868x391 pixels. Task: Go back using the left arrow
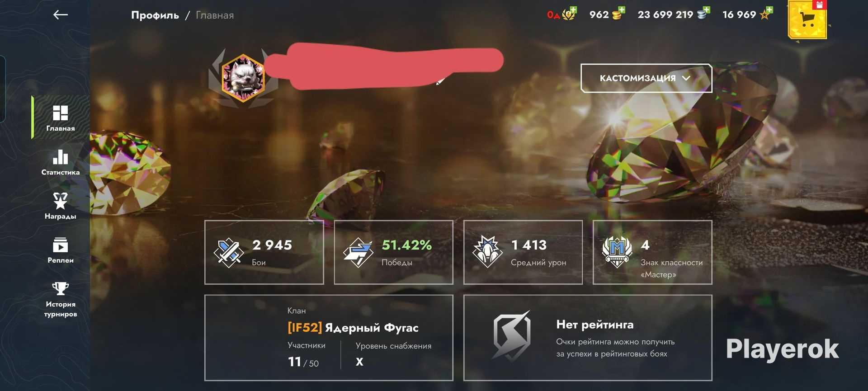pos(60,15)
